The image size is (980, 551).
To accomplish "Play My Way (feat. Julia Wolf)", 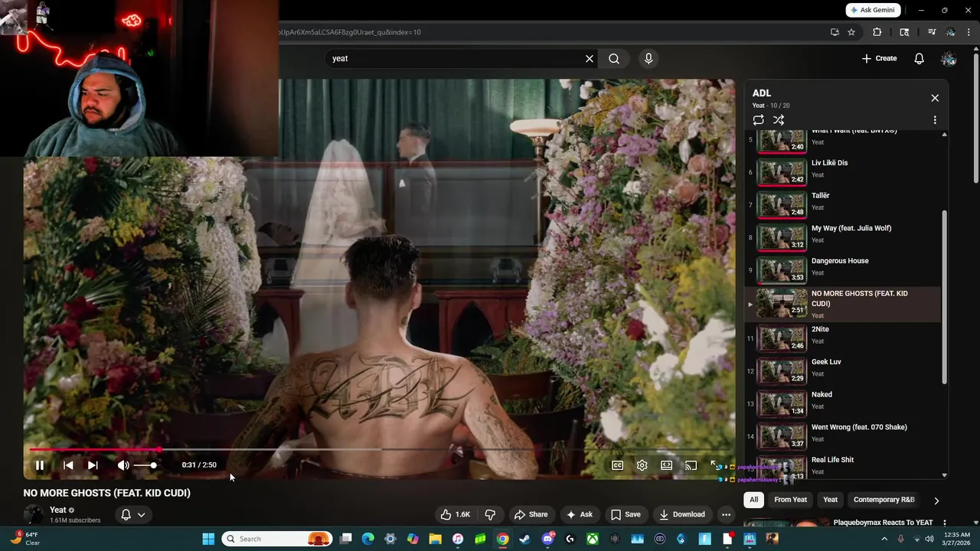I will [842, 236].
